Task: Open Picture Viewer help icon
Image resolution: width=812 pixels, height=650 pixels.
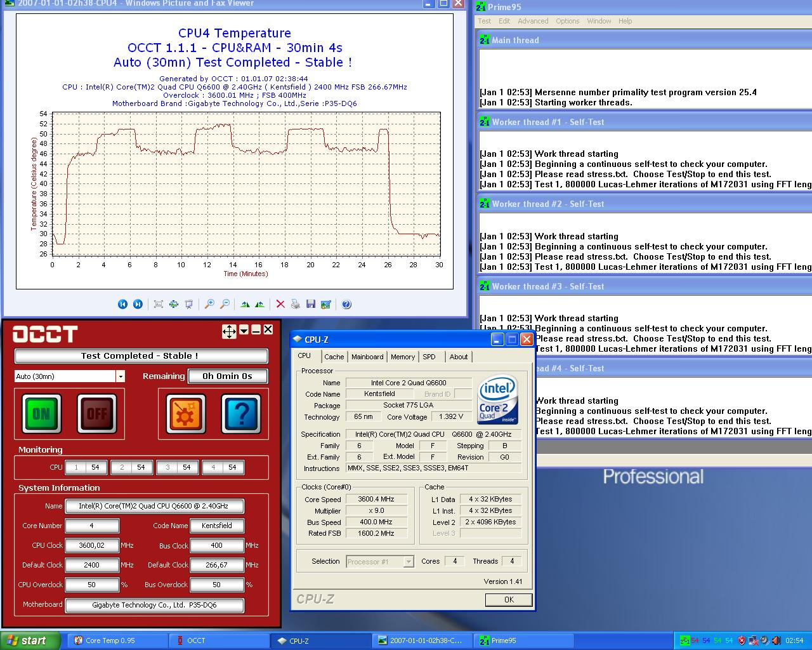Action: [346, 305]
